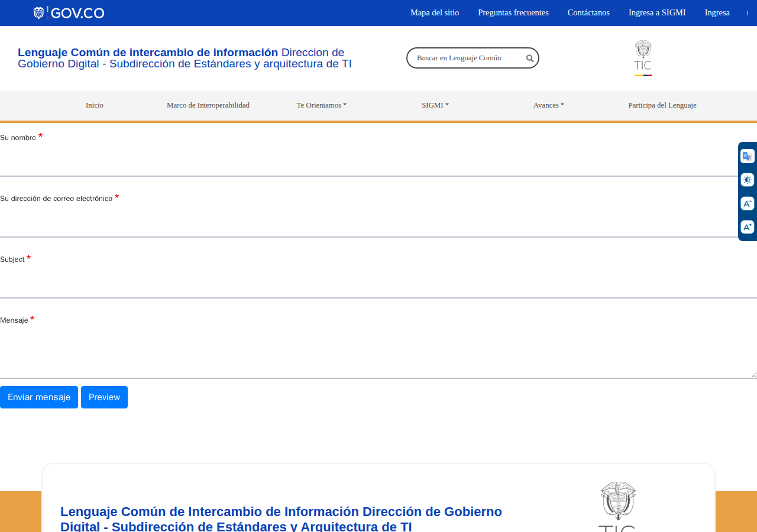Open the Mapa del sitio link

(435, 12)
